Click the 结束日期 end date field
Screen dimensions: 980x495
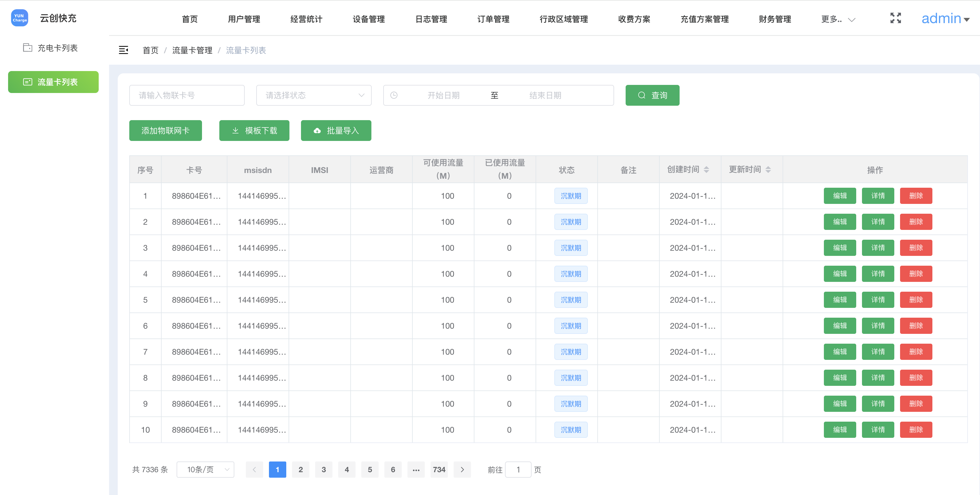545,95
